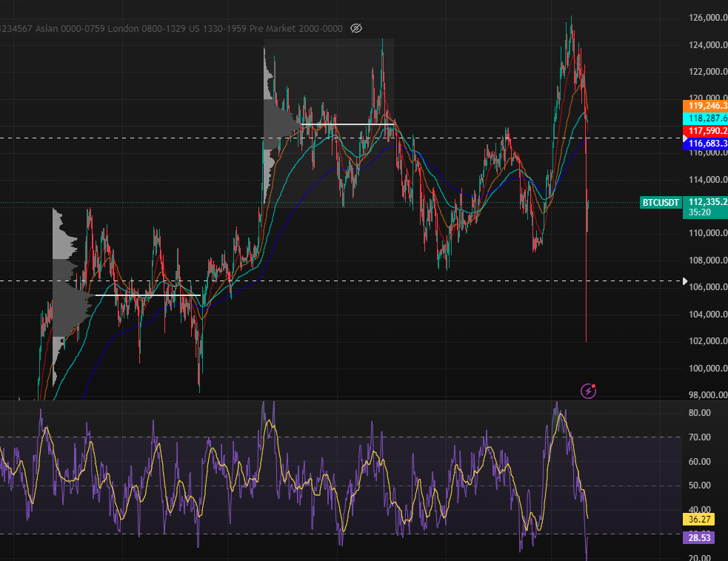
Task: Click the 70.00 RSI scale label
Action: 700,437
